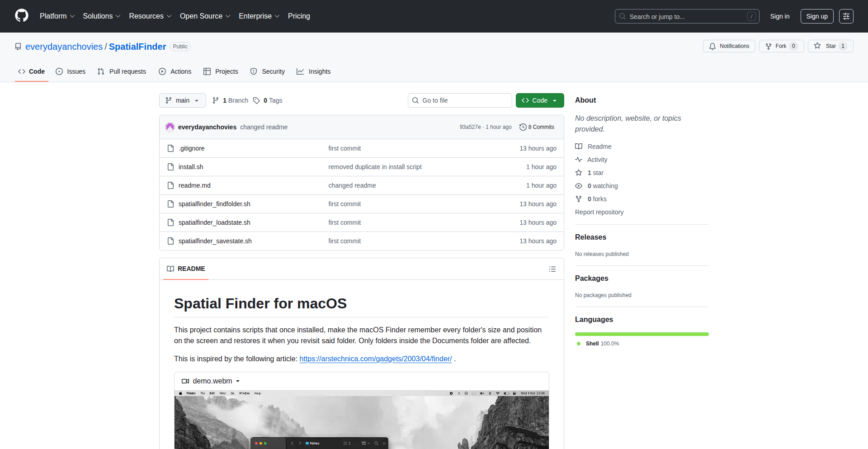Image resolution: width=868 pixels, height=449 pixels.
Task: Open the Issues tab
Action: tap(71, 71)
